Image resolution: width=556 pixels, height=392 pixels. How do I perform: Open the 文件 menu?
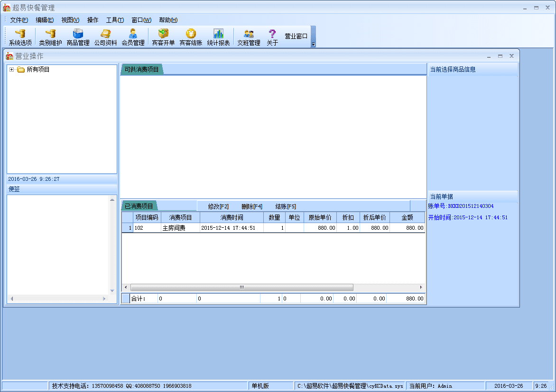tap(19, 20)
